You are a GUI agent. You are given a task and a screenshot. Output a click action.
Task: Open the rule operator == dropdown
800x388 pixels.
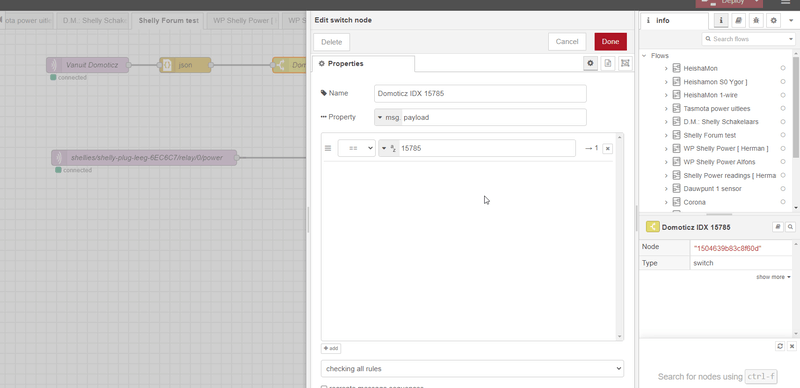coord(356,148)
